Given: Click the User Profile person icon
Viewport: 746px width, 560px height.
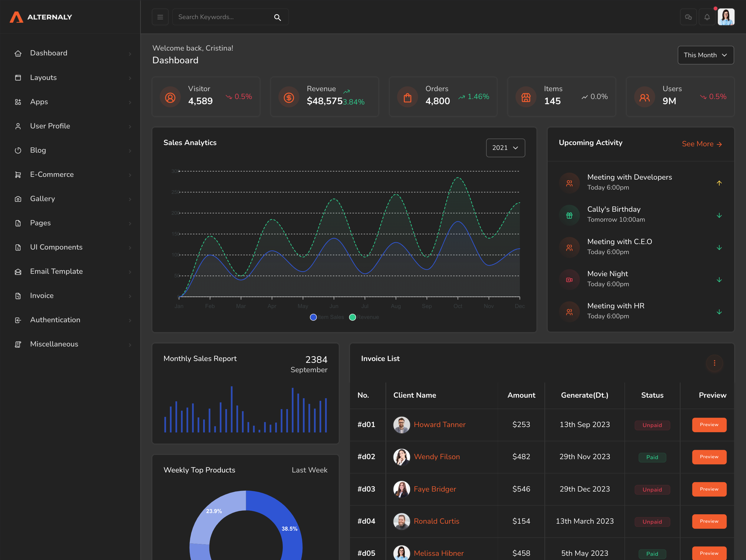Looking at the screenshot, I should (18, 126).
